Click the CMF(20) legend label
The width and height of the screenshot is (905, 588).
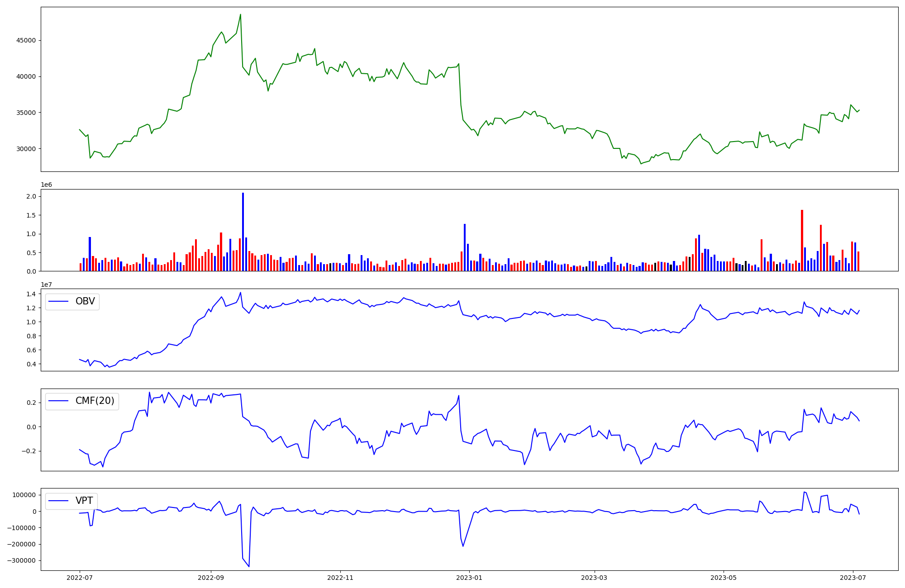95,401
